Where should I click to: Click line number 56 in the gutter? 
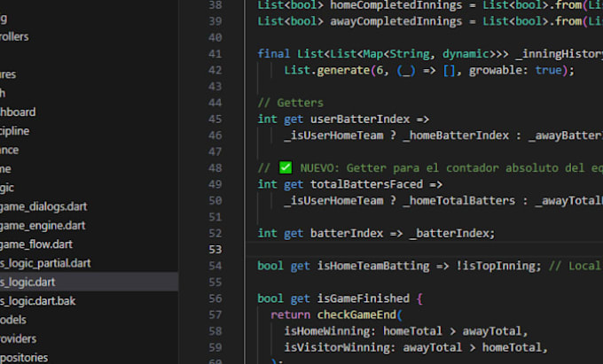coord(215,298)
